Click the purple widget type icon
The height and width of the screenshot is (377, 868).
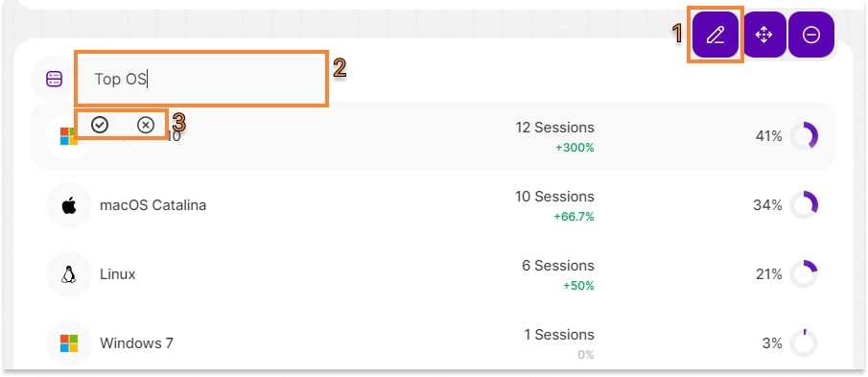click(55, 79)
